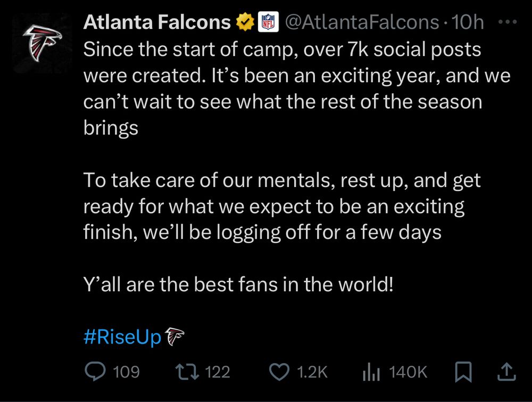Click the Atlanta Falcons display name
Image resolution: width=532 pixels, height=402 pixels.
(x=157, y=22)
